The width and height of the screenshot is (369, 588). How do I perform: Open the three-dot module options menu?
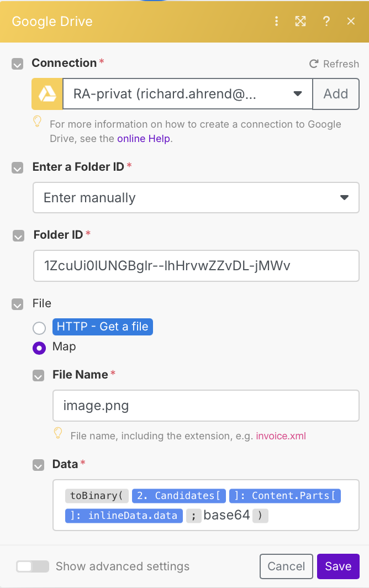(x=277, y=22)
